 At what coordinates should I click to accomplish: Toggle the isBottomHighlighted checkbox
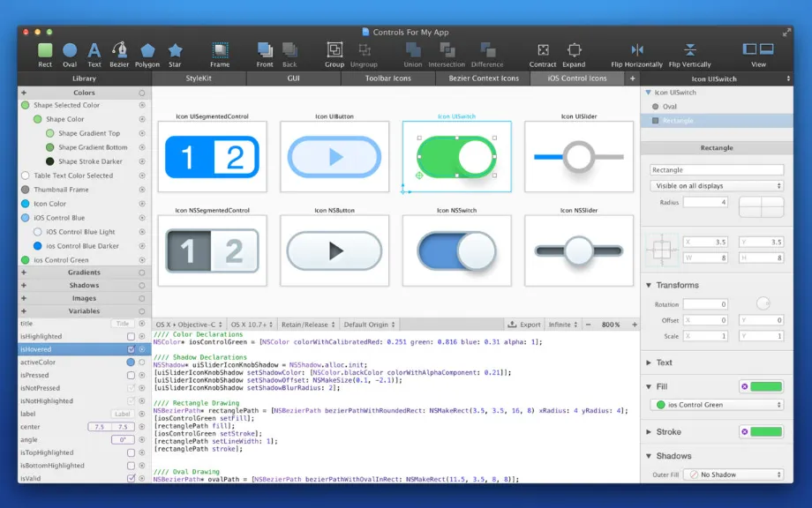[x=131, y=466]
